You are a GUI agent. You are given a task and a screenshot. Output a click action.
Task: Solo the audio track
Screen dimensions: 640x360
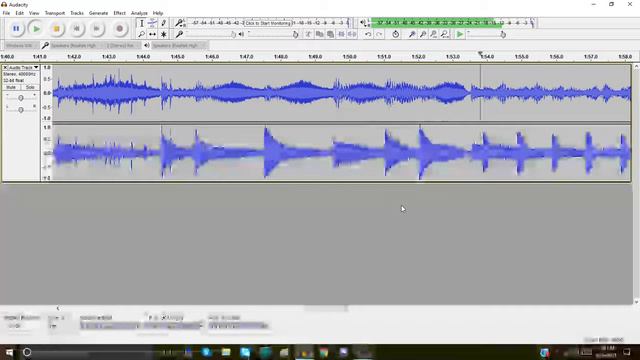30,87
